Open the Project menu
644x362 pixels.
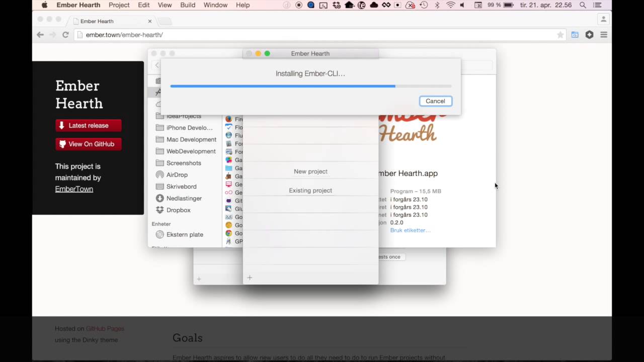[x=119, y=5]
